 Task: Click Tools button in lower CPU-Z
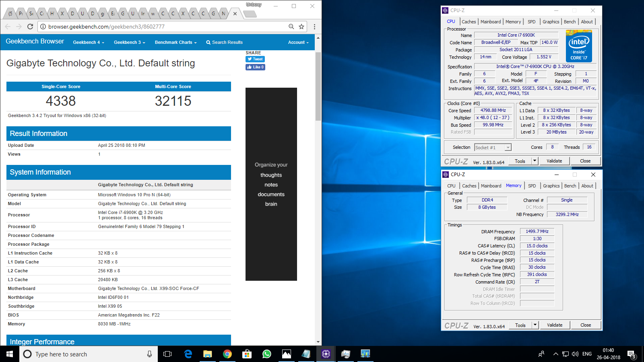(x=520, y=325)
